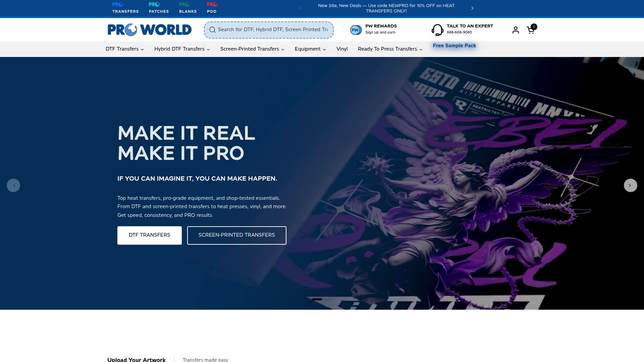Expand Ready To Press Transfers menu
The width and height of the screenshot is (644, 362).
pyautogui.click(x=390, y=49)
